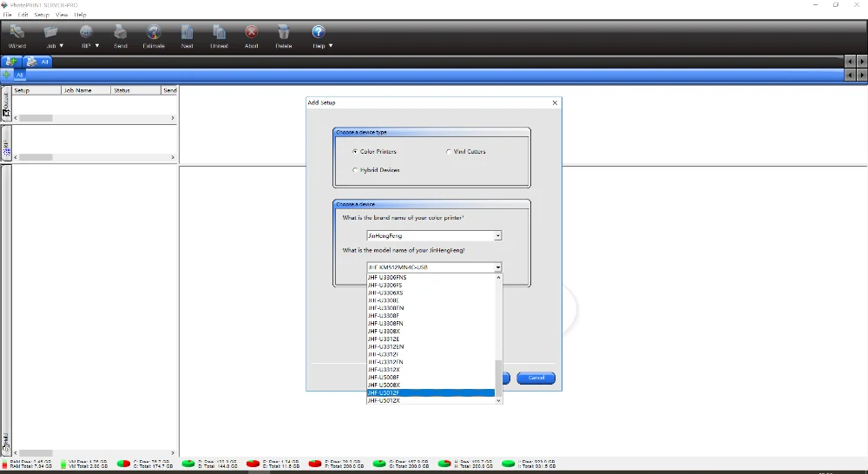Choose JHF-U5012X in model list
Viewport: 868px width, 474px height.
tap(431, 400)
